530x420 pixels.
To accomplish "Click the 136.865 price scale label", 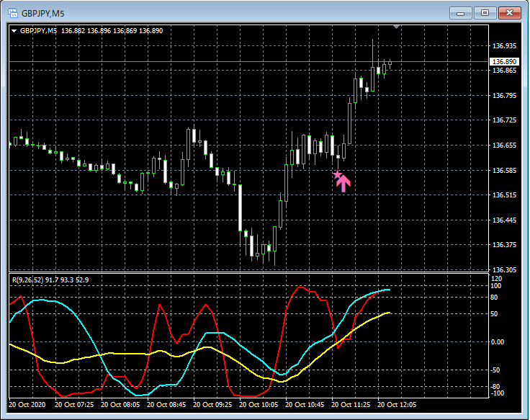I will (504, 71).
